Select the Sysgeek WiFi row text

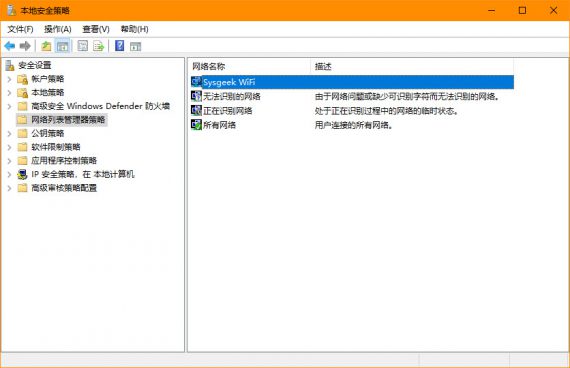[229, 82]
